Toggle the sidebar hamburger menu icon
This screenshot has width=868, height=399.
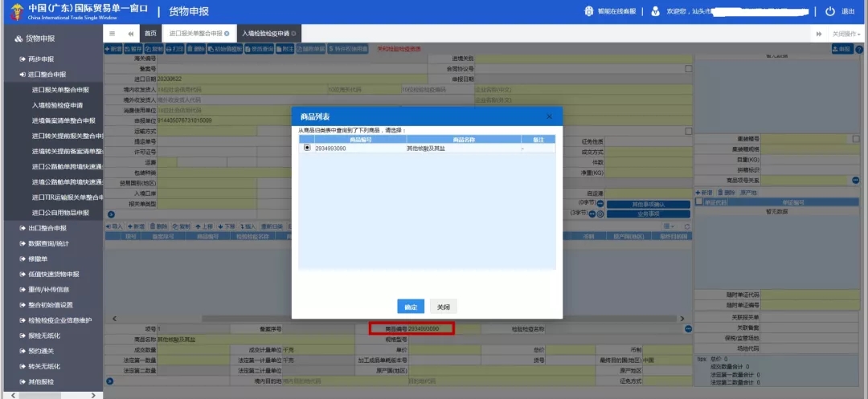[113, 33]
